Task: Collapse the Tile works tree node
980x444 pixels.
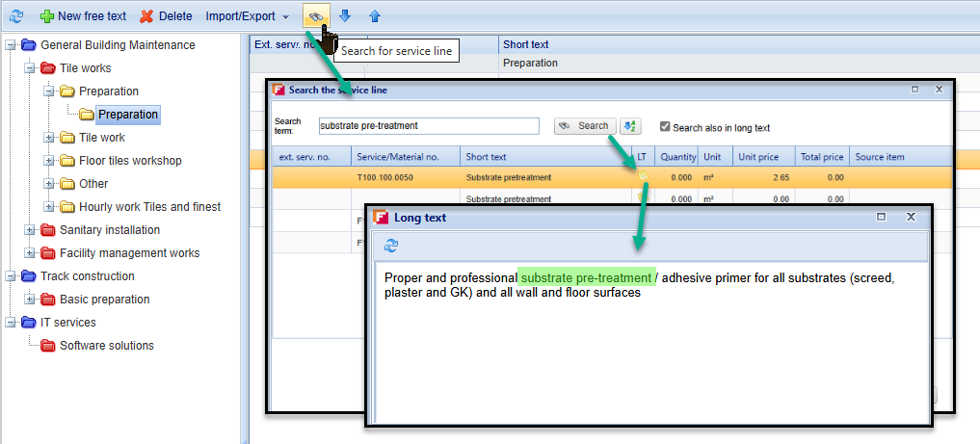Action: (31, 68)
